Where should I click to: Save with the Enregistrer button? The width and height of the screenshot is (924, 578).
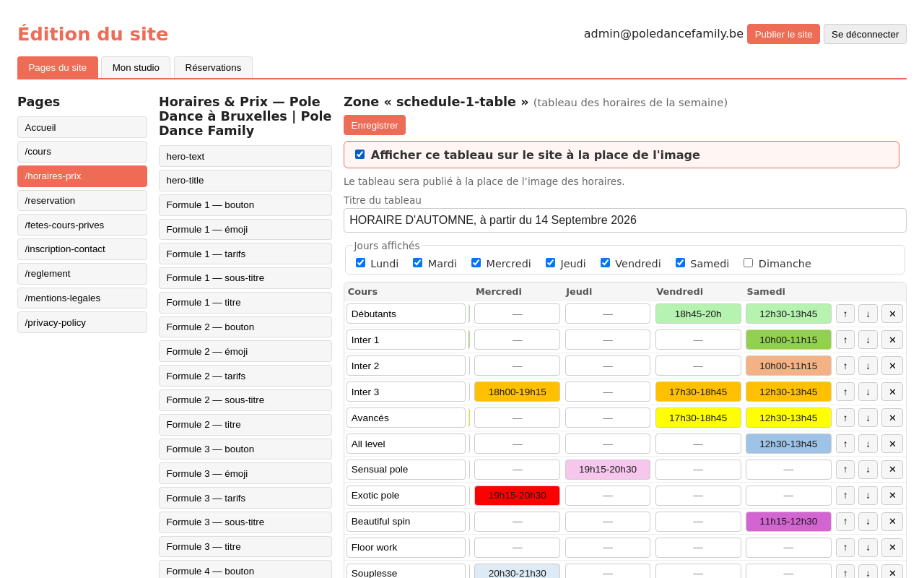pyautogui.click(x=375, y=125)
